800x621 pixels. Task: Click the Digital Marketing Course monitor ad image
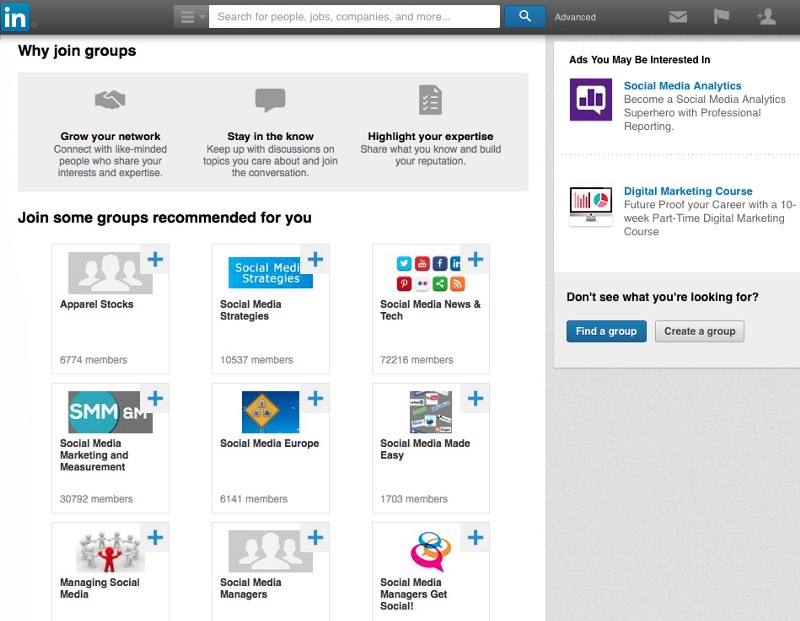pos(591,204)
